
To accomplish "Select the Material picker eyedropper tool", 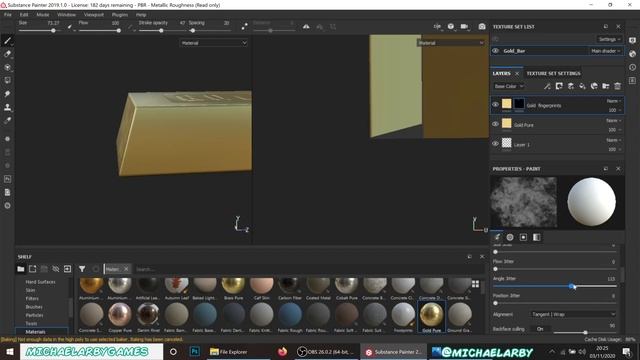I will [7, 121].
